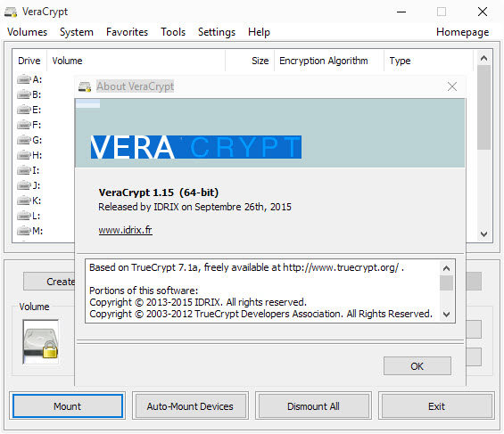Select drive M: in the drive list
Screen dimensions: 504x434
coord(30,231)
